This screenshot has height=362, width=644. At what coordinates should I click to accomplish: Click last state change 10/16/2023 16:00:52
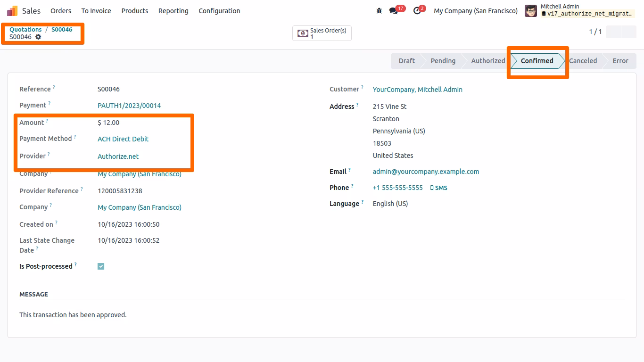[129, 240]
